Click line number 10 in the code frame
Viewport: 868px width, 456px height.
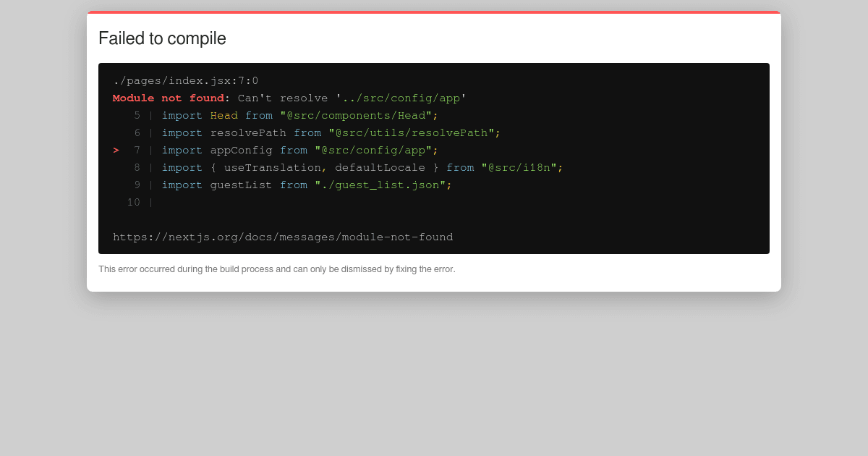tap(134, 202)
